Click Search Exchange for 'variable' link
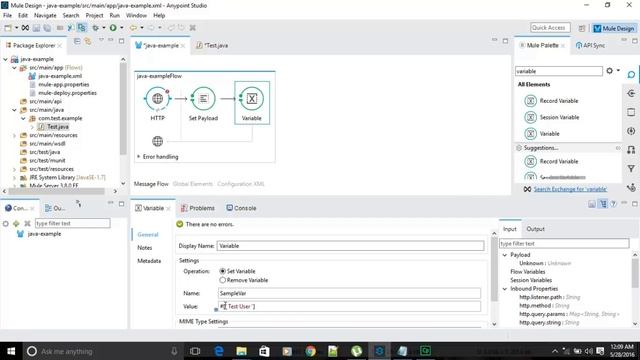 [570, 189]
